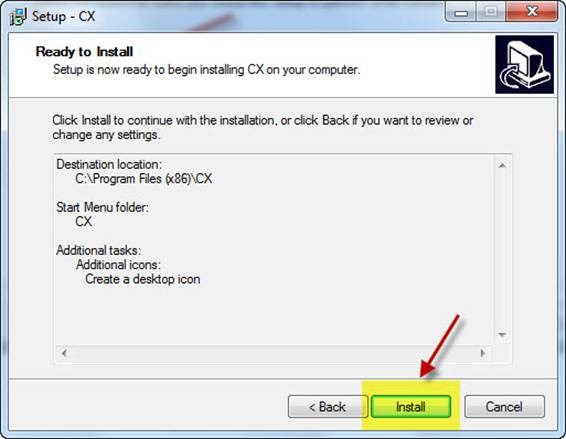Click the horizontal scroll right arrow

click(483, 353)
